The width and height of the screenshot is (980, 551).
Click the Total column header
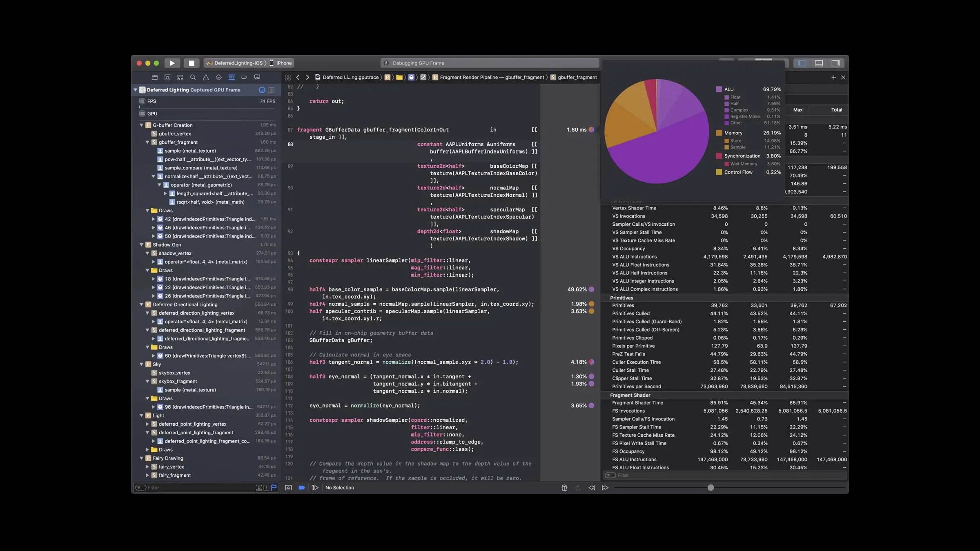point(836,110)
